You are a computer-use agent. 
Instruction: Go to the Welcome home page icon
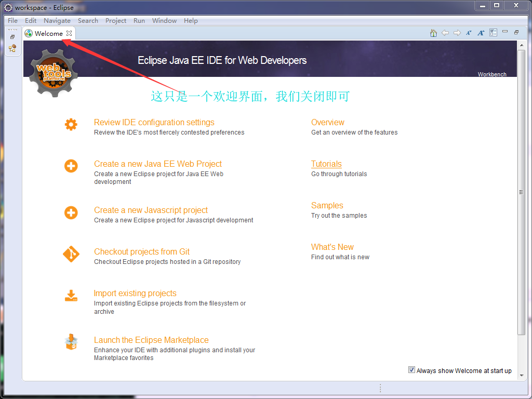click(x=433, y=33)
